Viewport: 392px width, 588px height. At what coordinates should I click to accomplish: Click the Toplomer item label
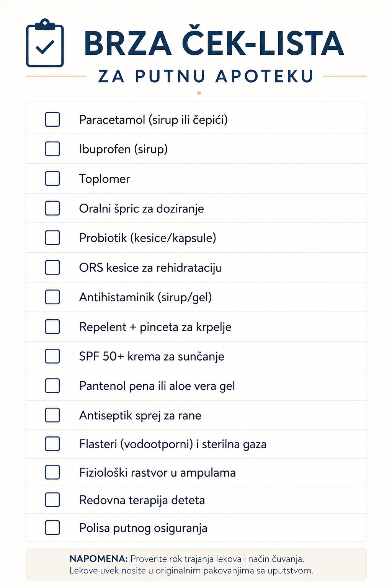tap(105, 179)
